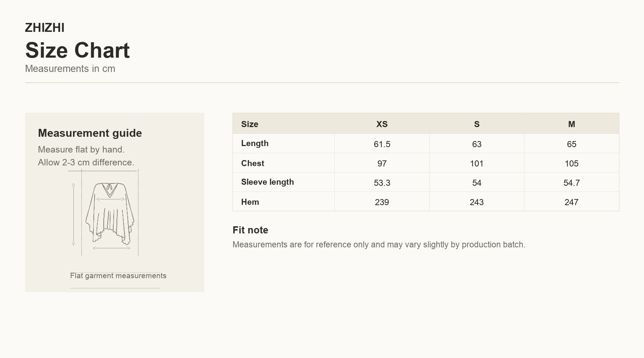Screen dimensions: 644x358
Task: Select the S column header
Action: (x=477, y=124)
